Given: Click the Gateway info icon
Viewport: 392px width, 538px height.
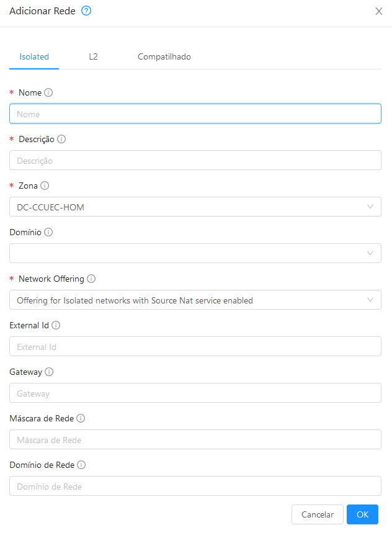Looking at the screenshot, I should click(x=49, y=372).
